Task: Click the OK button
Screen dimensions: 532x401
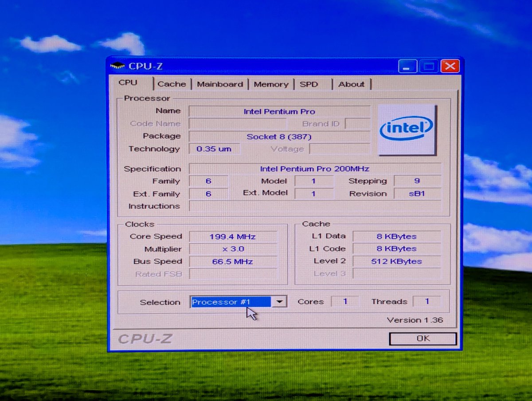Action: click(422, 338)
